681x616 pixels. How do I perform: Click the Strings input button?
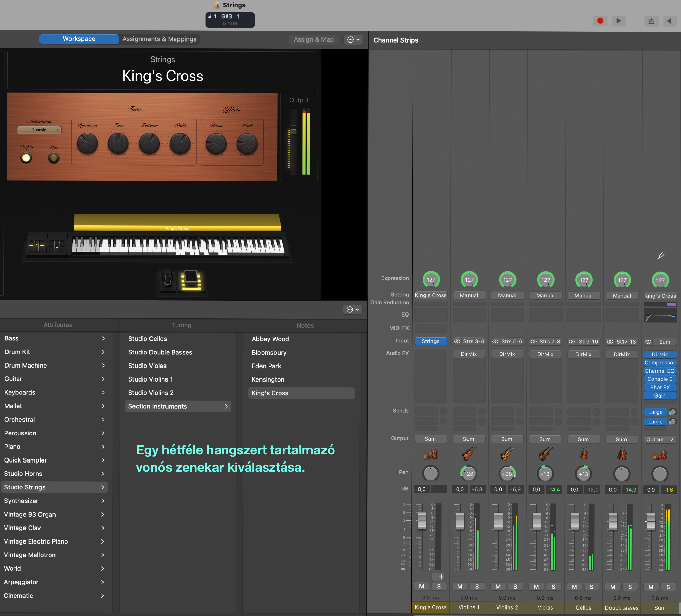pyautogui.click(x=431, y=341)
